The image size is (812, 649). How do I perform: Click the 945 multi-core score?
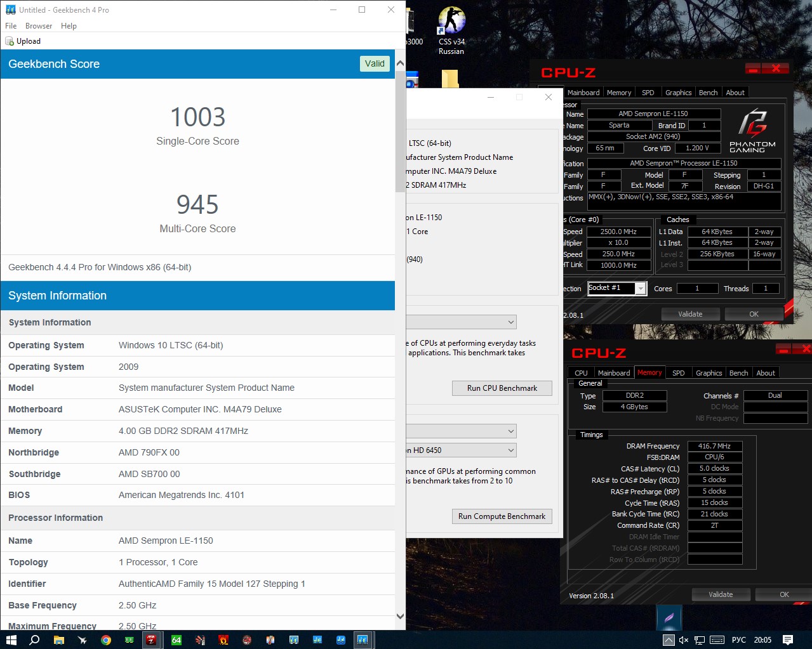click(197, 205)
